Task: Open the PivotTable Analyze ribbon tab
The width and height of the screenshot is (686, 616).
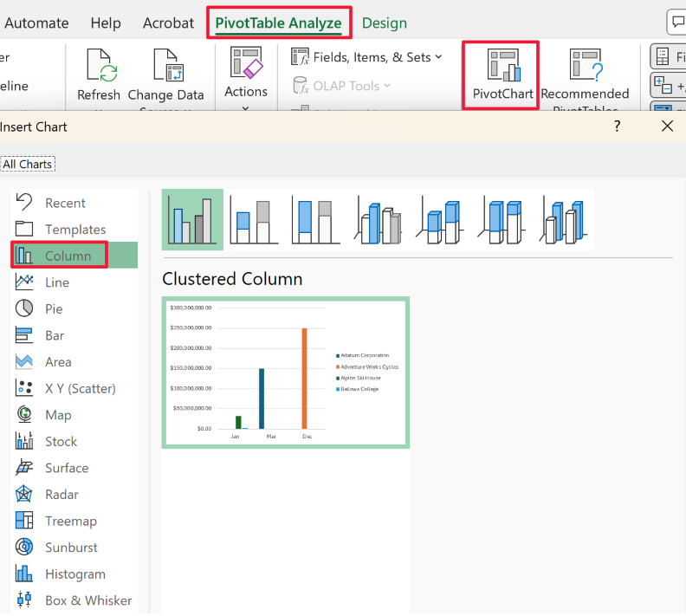Action: pyautogui.click(x=278, y=23)
